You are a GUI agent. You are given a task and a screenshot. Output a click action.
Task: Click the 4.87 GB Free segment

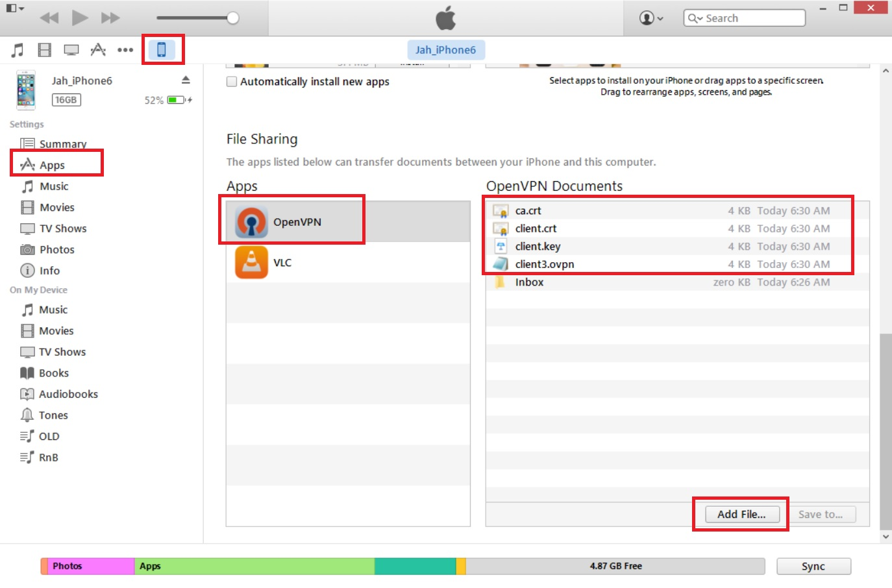615,566
